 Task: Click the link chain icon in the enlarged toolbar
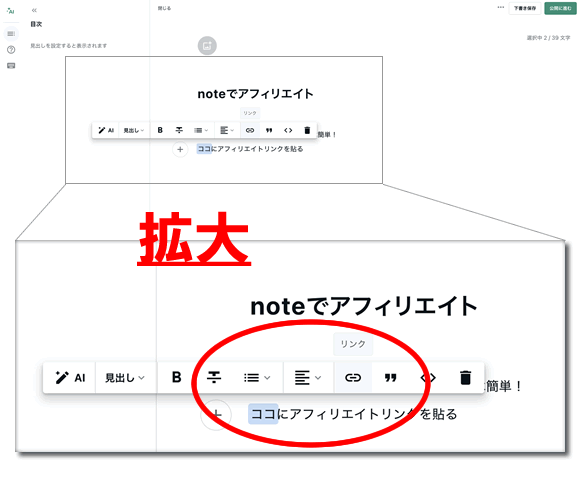tap(353, 377)
